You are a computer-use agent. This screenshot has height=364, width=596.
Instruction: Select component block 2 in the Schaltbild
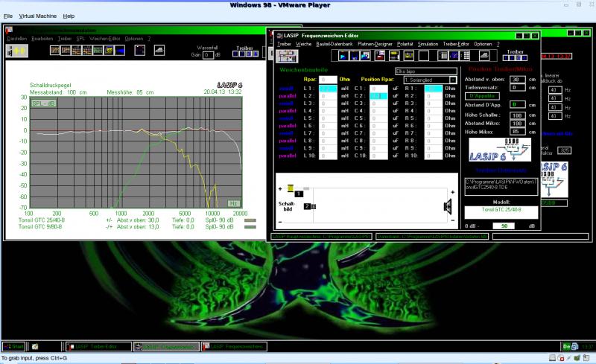(307, 206)
